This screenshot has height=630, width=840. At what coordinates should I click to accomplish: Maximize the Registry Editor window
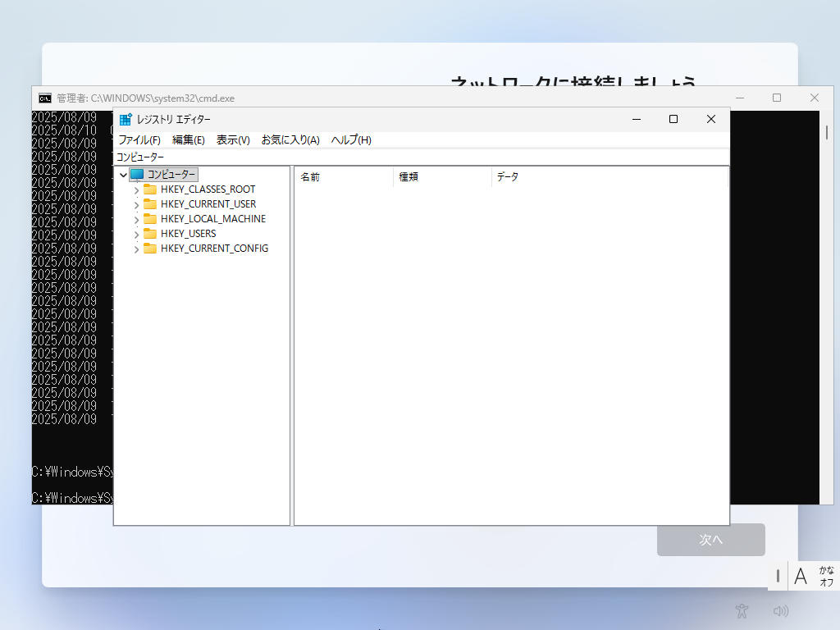[x=673, y=119]
